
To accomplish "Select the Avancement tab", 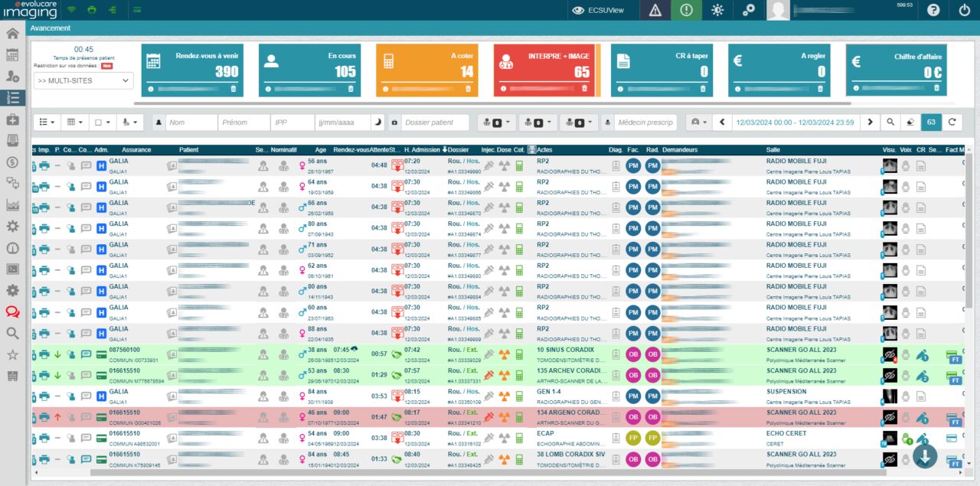I will pyautogui.click(x=50, y=28).
